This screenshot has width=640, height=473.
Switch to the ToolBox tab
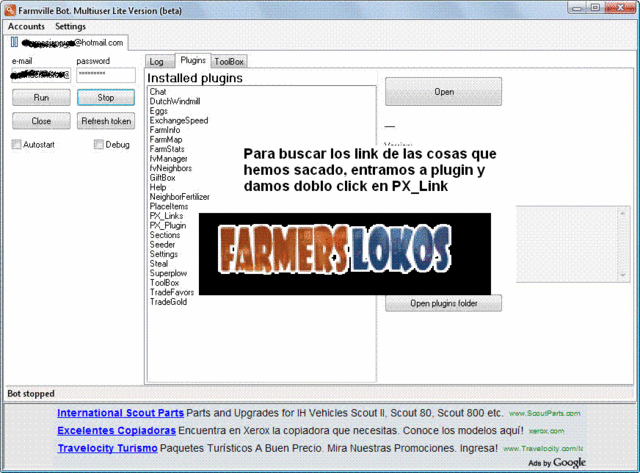[x=229, y=62]
